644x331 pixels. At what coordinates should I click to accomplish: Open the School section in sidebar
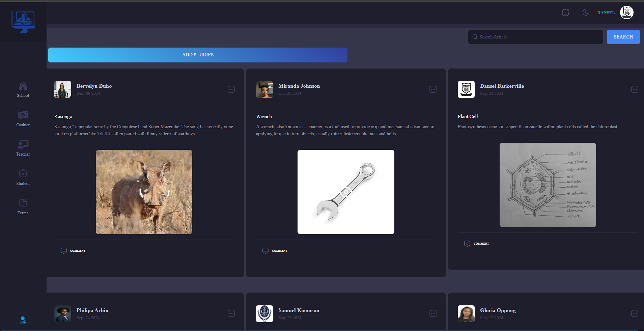point(23,89)
